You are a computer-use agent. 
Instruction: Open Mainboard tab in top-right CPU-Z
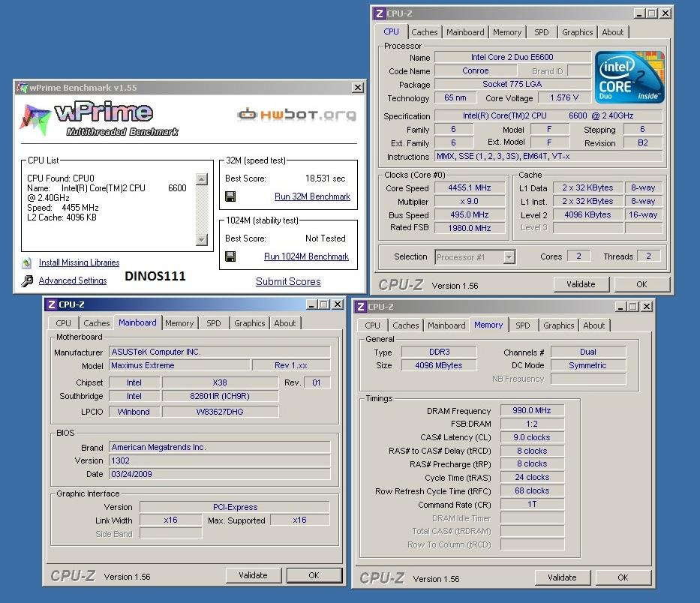(465, 32)
